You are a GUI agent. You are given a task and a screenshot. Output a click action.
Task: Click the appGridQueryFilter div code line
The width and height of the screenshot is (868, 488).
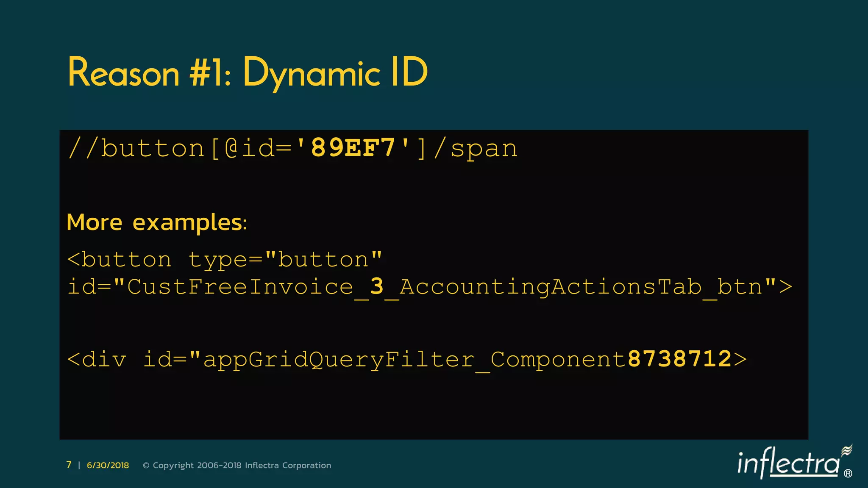click(x=406, y=360)
